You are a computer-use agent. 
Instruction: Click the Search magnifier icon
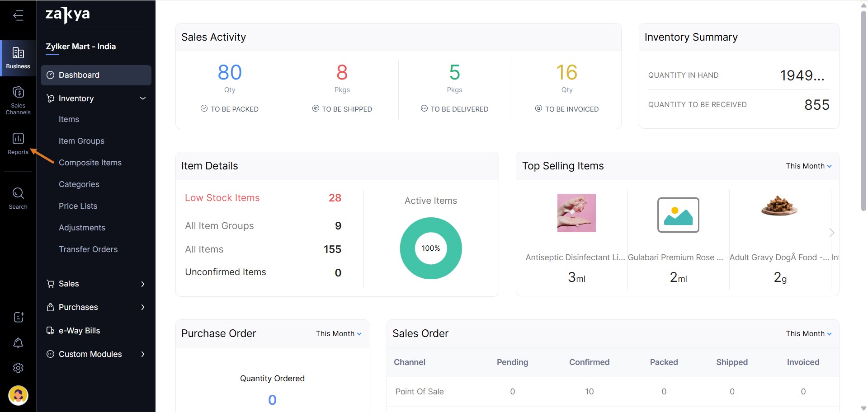click(x=18, y=198)
